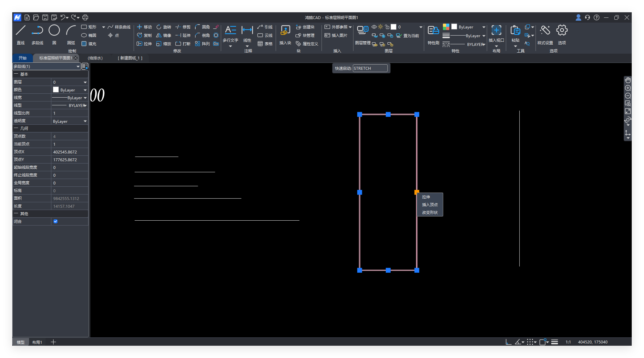Viewport: 644px width, 358px height.
Task: Collapse the Geometry (几何) section
Action: click(16, 128)
